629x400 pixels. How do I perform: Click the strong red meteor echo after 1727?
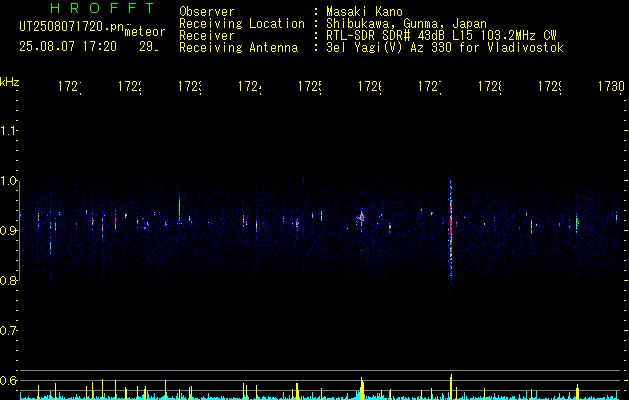tap(451, 227)
